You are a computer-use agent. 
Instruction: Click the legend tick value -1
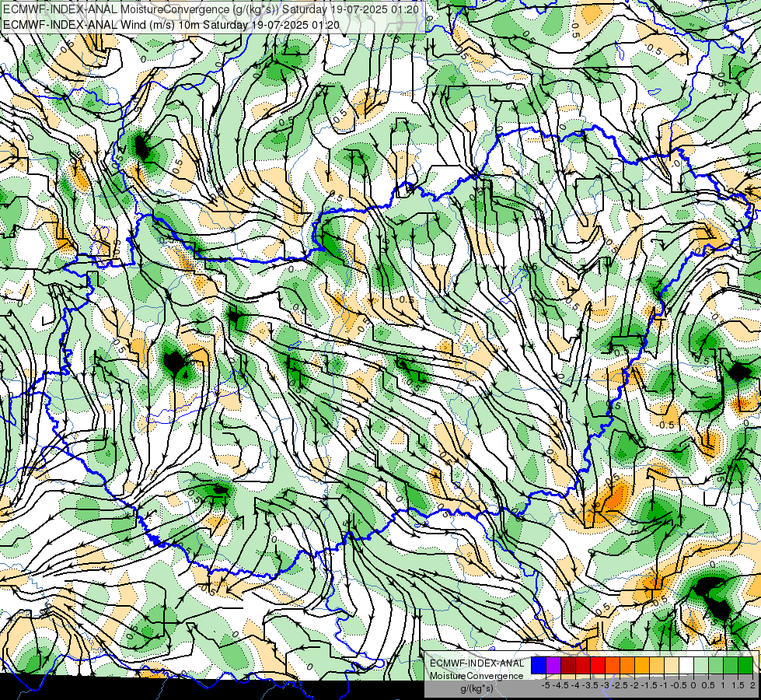click(664, 685)
